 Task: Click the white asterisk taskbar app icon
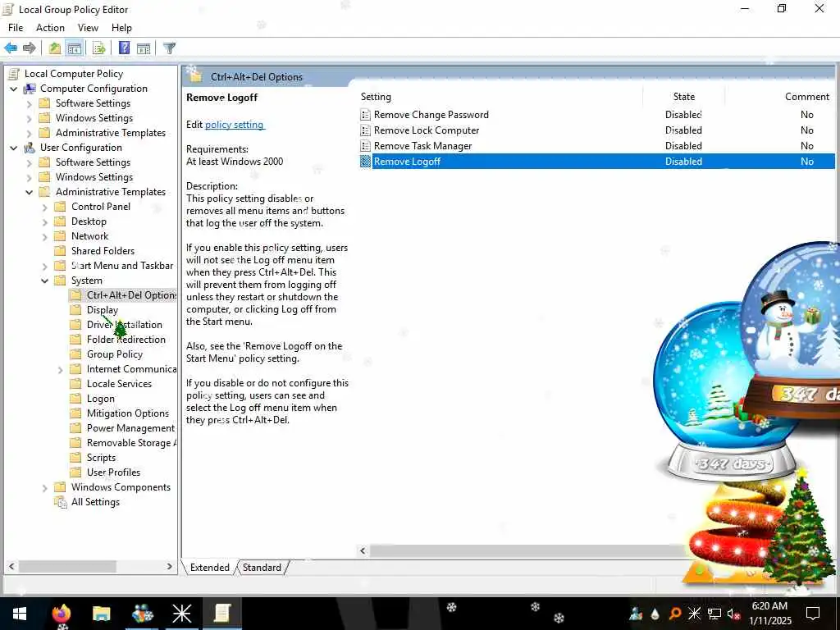click(181, 613)
